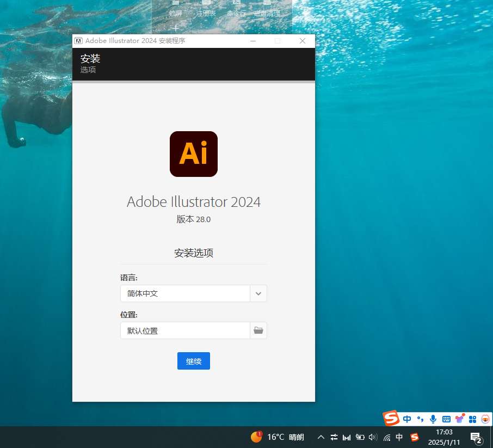Click the 选项 header subtitle

pos(88,70)
